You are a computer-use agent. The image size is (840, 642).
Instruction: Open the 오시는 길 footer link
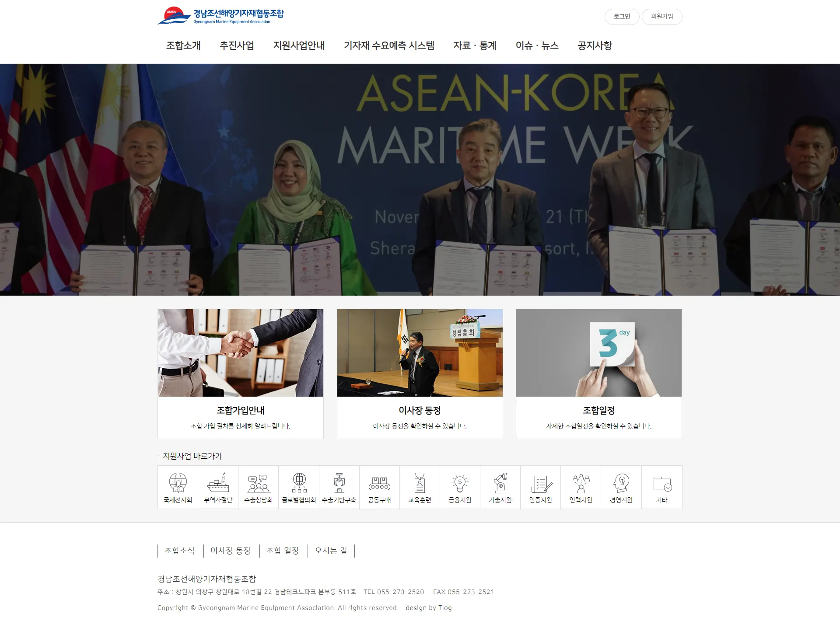331,551
